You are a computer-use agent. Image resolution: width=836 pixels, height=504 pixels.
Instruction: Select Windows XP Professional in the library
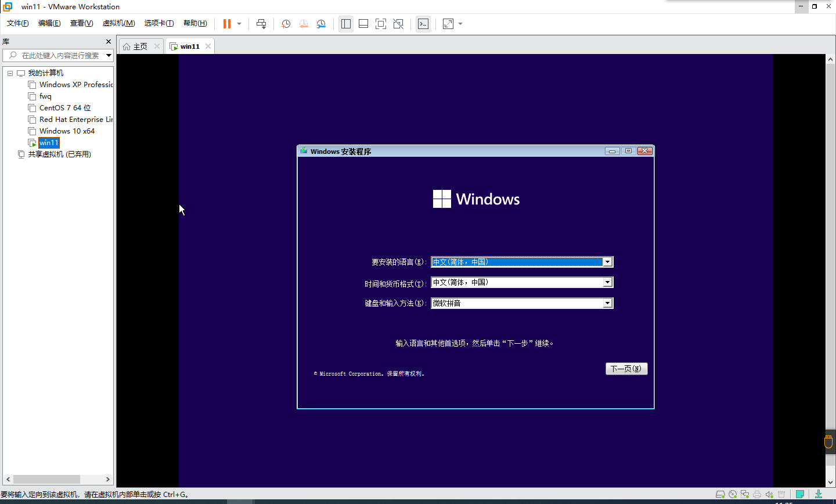71,85
